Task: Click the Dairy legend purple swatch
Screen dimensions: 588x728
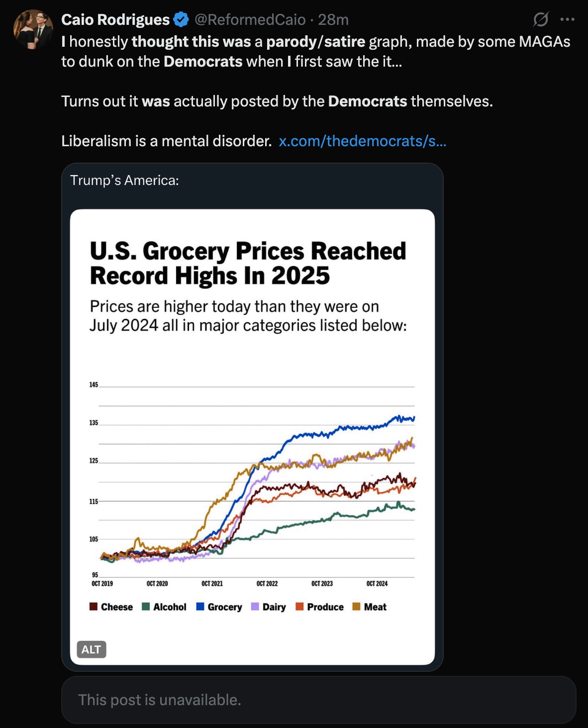Action: pos(255,607)
